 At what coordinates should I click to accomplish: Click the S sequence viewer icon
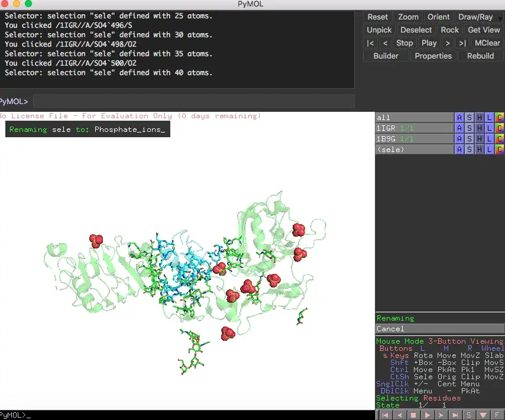click(468, 415)
